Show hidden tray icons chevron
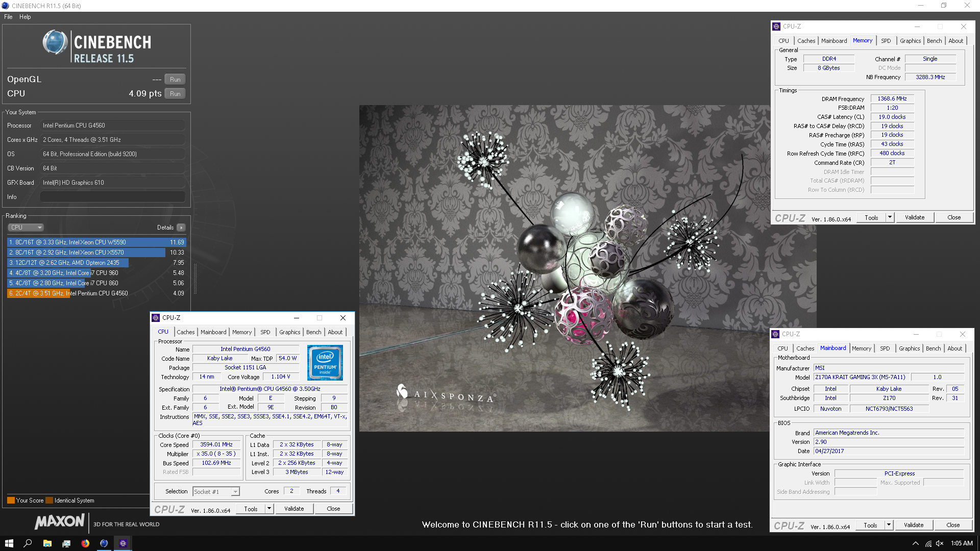Image resolution: width=980 pixels, height=551 pixels. click(x=915, y=543)
